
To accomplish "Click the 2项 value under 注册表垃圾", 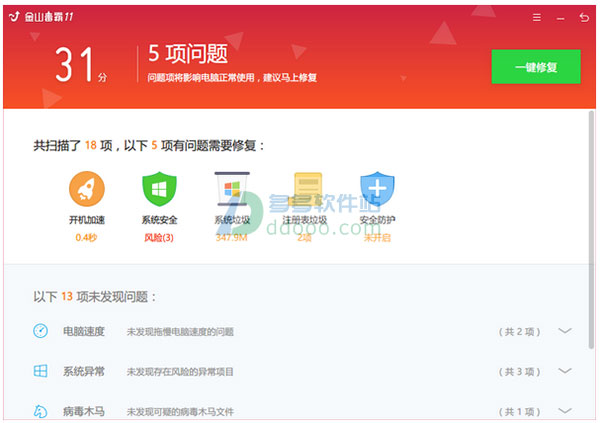I will click(x=305, y=238).
